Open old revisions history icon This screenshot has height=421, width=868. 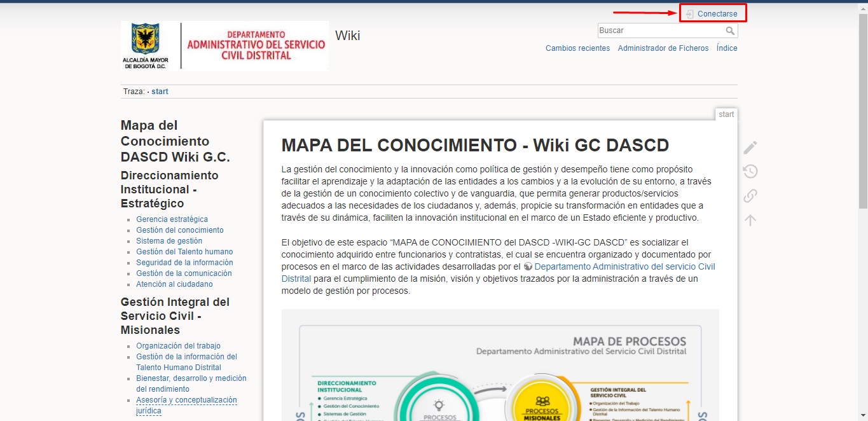pyautogui.click(x=750, y=172)
